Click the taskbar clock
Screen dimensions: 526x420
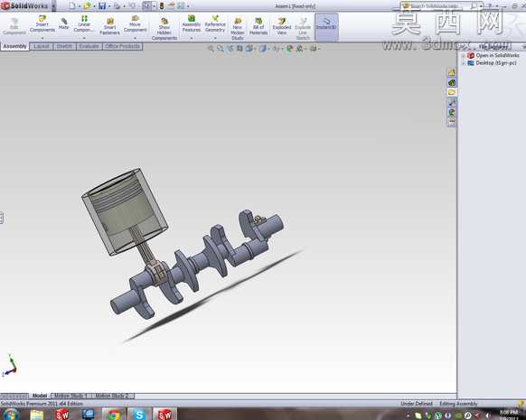tap(509, 415)
